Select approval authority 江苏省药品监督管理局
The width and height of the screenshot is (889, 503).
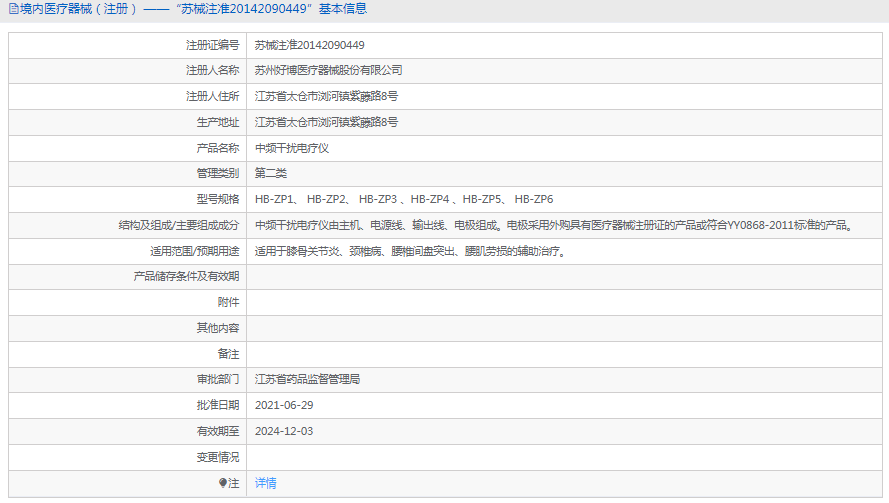tap(307, 379)
